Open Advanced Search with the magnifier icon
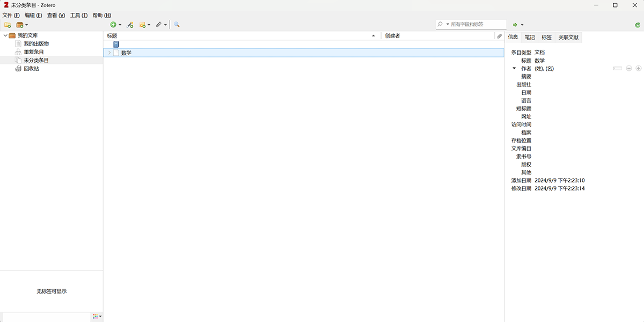Image resolution: width=644 pixels, height=322 pixels. [x=176, y=25]
